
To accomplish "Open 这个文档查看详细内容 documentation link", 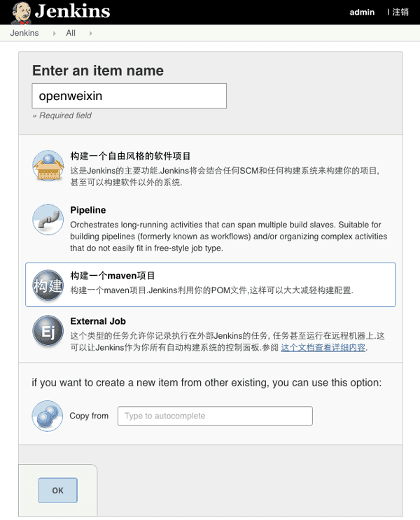I will coord(323,348).
